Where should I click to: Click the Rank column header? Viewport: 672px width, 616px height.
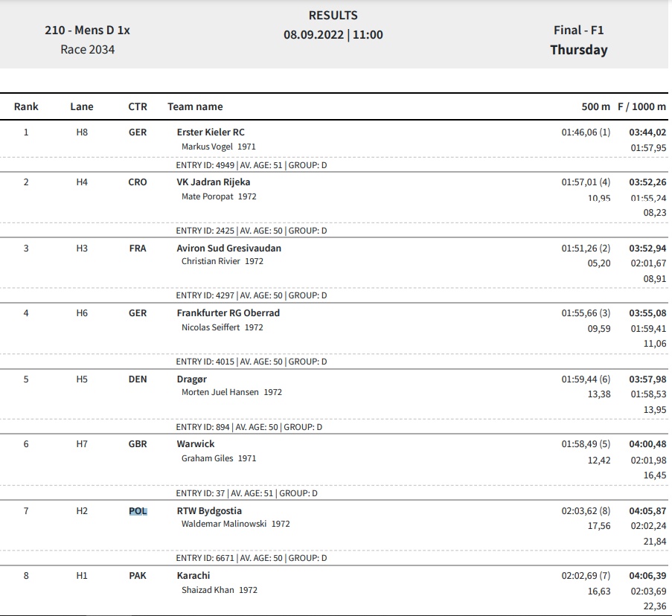[26, 106]
